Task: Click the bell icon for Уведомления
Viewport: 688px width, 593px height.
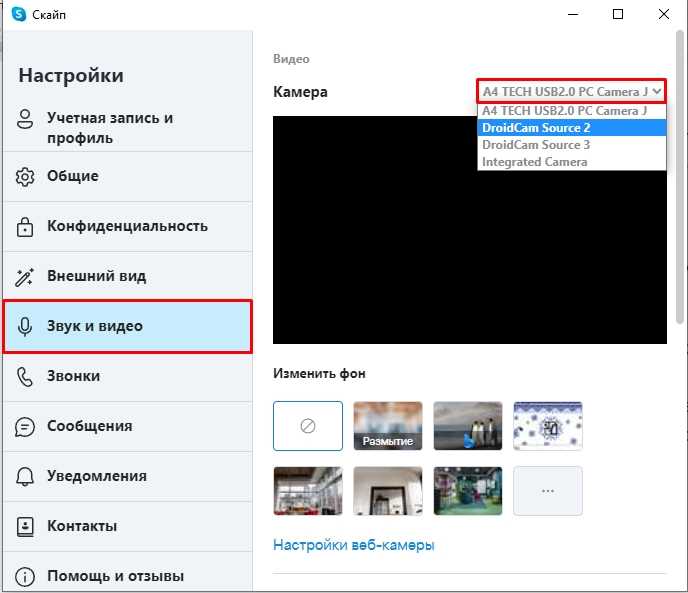Action: tap(25, 477)
